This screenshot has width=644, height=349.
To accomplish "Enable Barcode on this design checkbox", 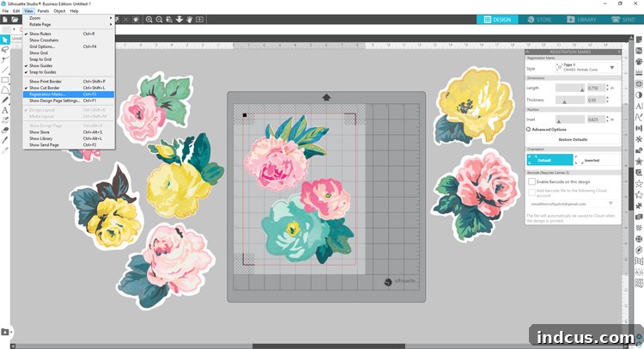I will pos(532,181).
